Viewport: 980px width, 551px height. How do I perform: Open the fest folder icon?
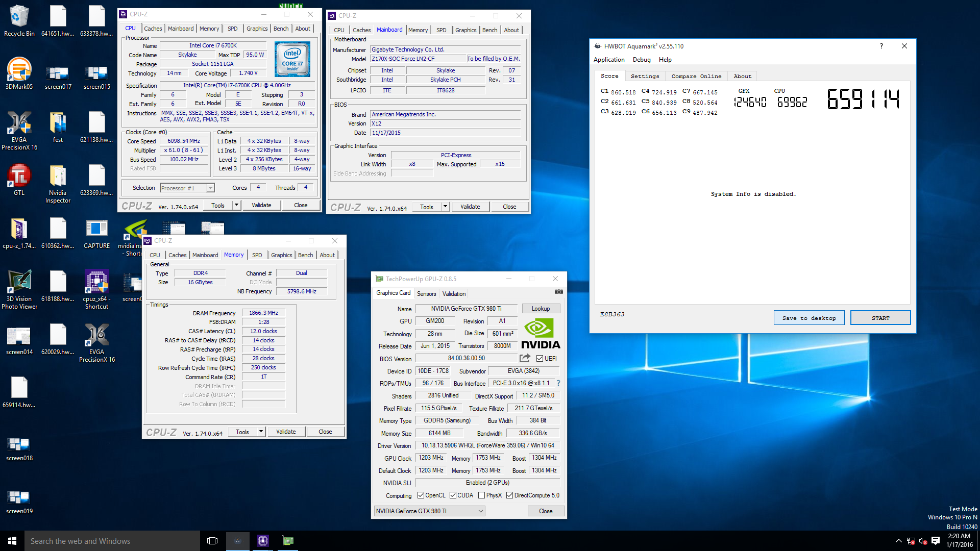[58, 127]
